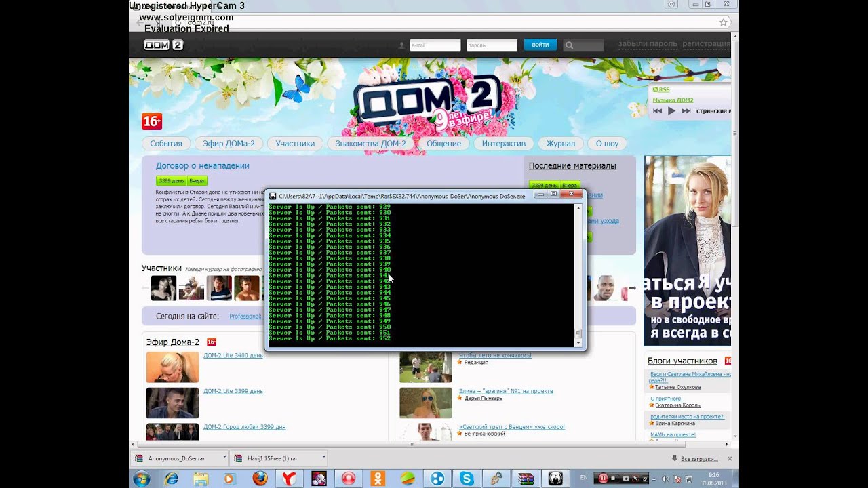This screenshot has width=868, height=488.
Task: Open ДОМ-2 Город любви 3399 дня link
Action: pyautogui.click(x=245, y=427)
